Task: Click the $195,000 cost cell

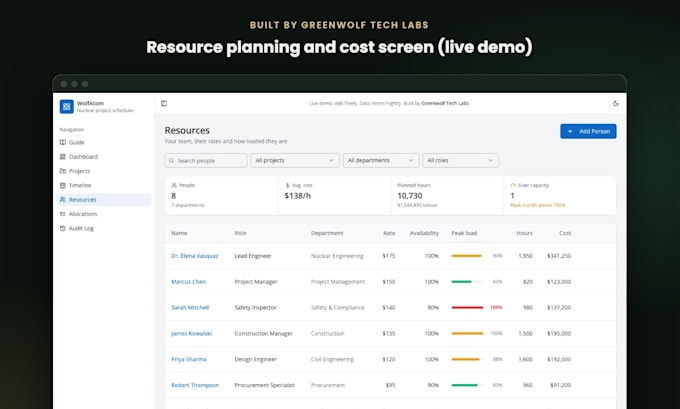Action: (x=559, y=334)
